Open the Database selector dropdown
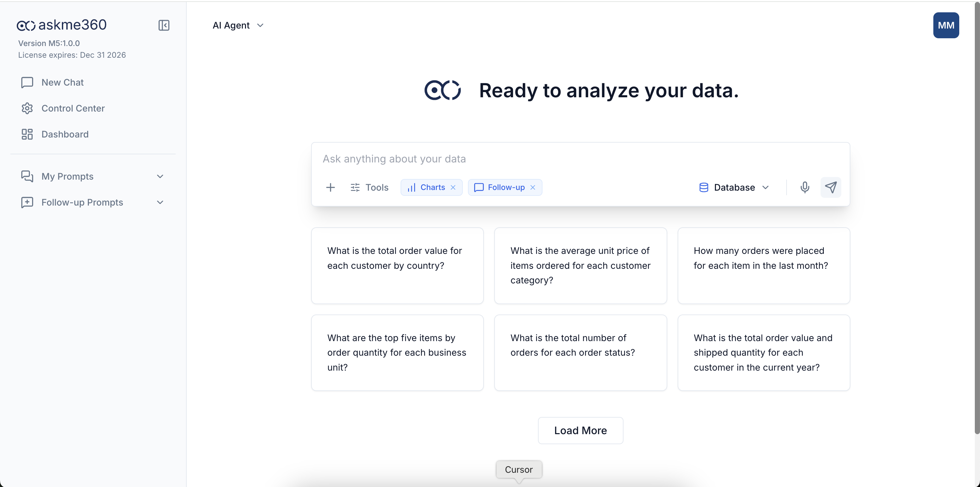The width and height of the screenshot is (980, 487). 734,187
